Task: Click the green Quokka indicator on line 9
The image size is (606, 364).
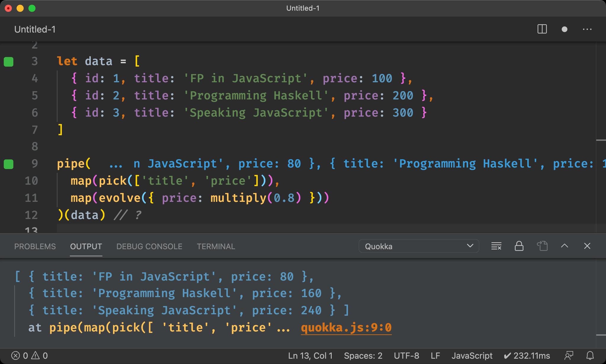Action: click(x=9, y=164)
